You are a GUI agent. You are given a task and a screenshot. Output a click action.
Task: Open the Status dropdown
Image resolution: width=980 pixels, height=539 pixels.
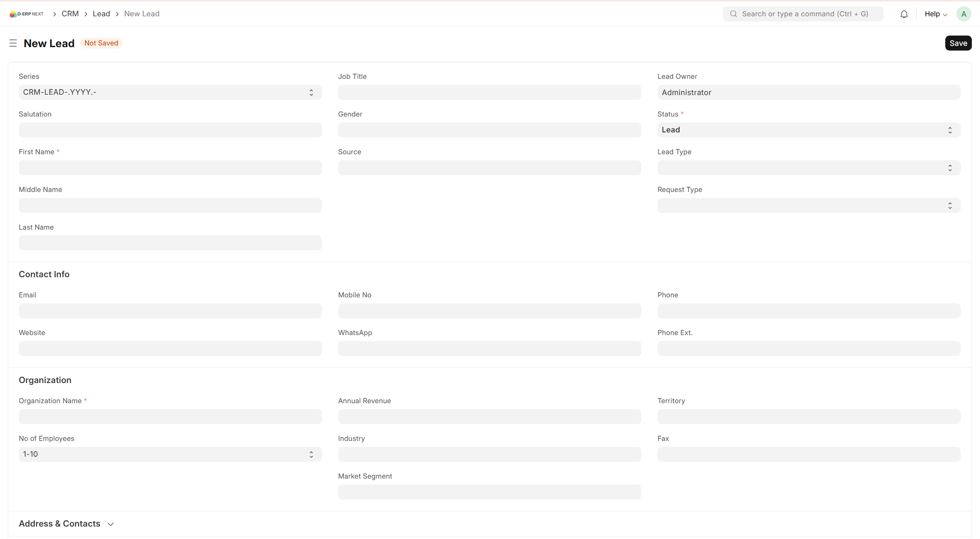[x=808, y=130]
